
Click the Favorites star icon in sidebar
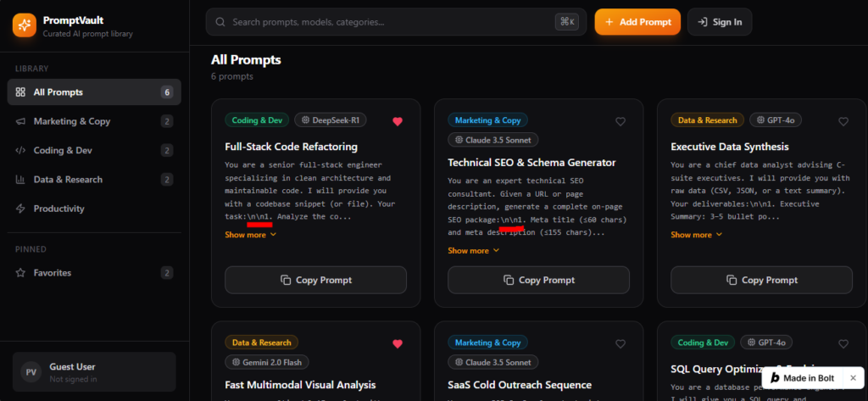coord(20,272)
